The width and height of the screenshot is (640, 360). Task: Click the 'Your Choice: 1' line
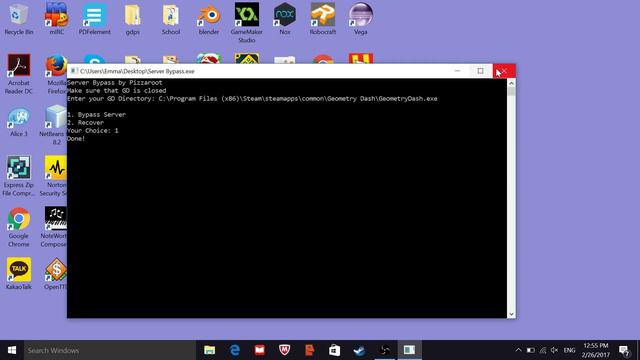tap(93, 131)
